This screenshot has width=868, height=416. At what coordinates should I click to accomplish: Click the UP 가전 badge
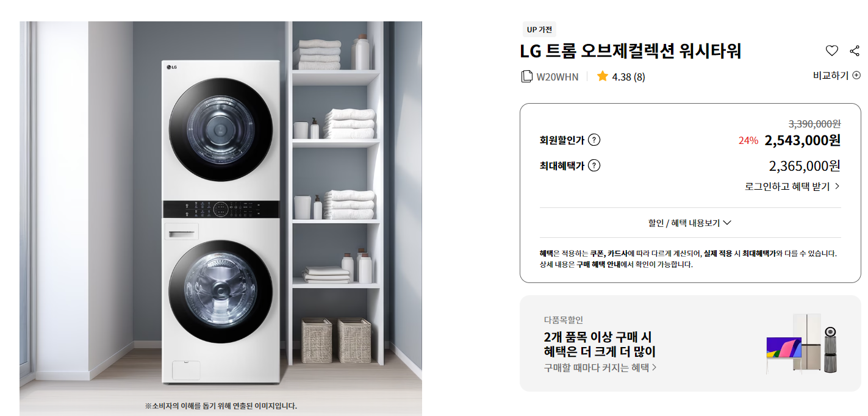point(540,29)
